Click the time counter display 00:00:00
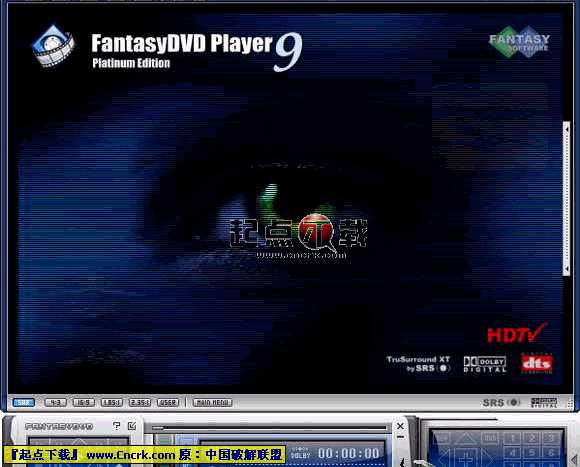 [x=348, y=453]
